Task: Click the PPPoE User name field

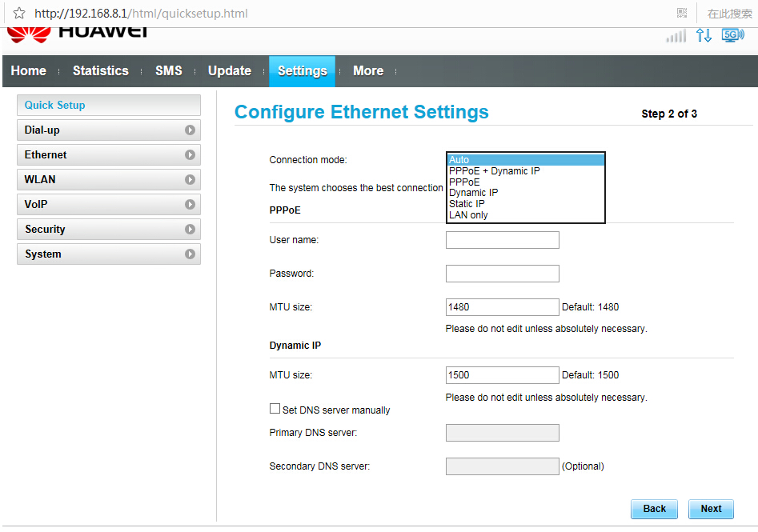Action: tap(502, 240)
